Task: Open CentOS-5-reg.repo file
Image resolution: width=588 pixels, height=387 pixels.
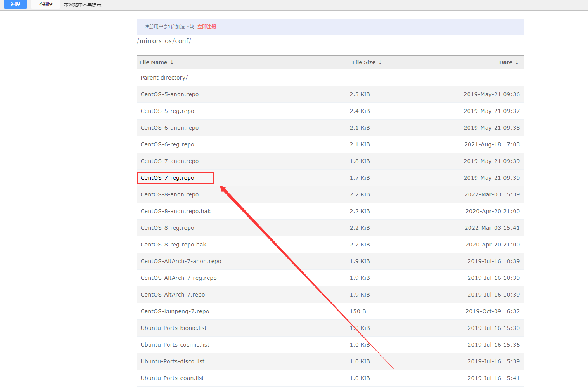Action: (x=167, y=111)
